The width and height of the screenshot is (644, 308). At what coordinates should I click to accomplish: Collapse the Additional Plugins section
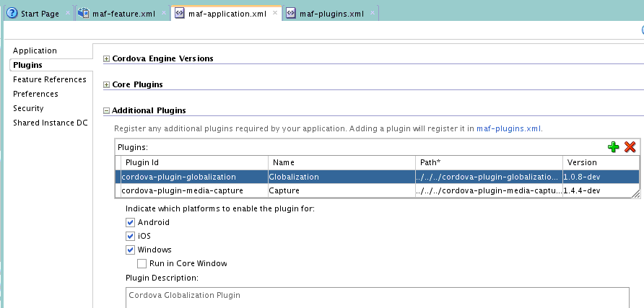106,111
